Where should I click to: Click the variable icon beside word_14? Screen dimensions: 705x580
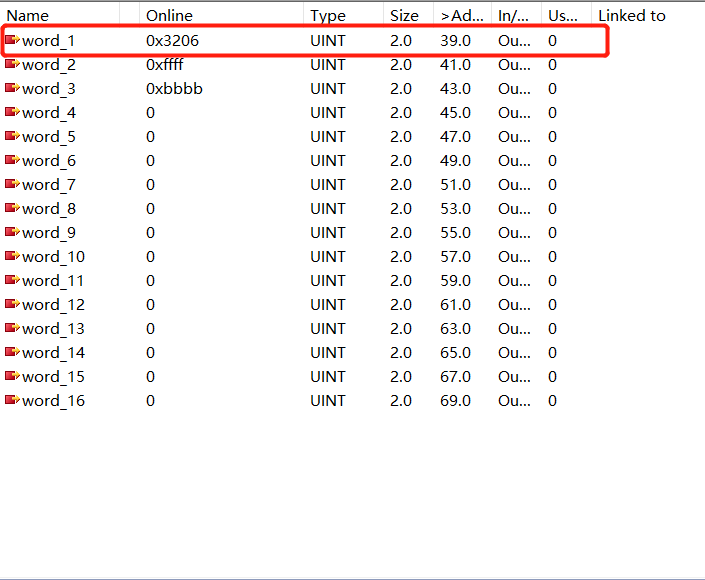click(12, 352)
